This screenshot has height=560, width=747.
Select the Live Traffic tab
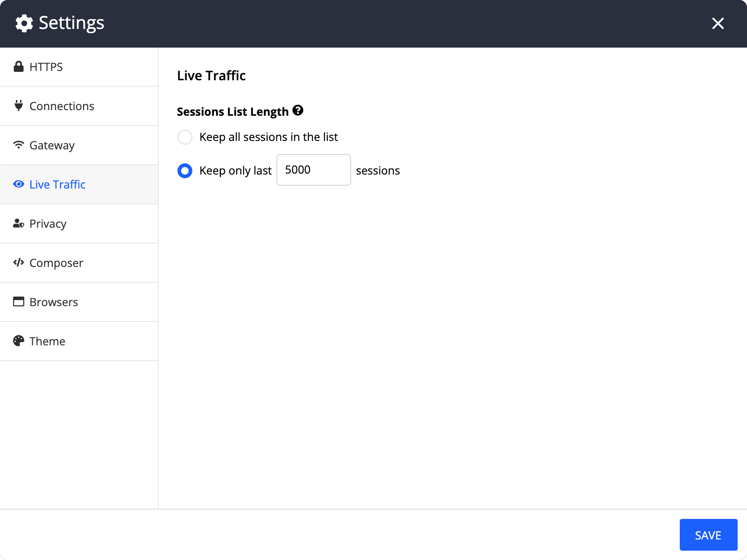(x=79, y=184)
